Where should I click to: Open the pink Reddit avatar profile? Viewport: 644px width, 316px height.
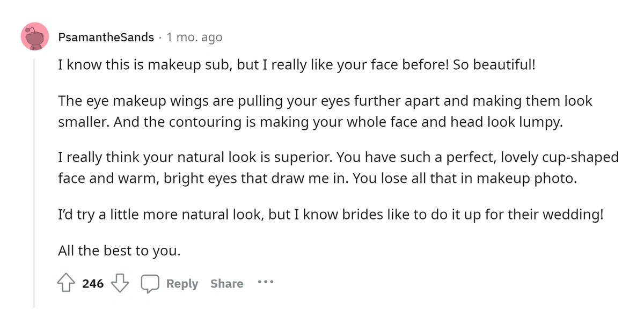coord(35,38)
